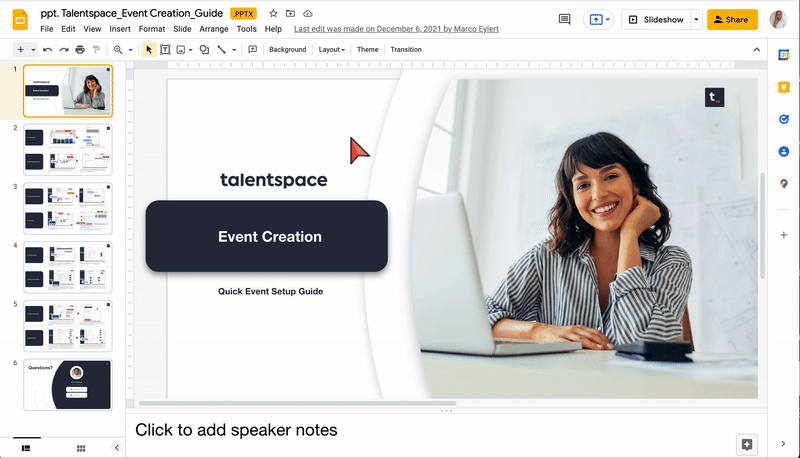Activate the paint format tool
Viewport: 800px width, 458px height.
pos(96,49)
